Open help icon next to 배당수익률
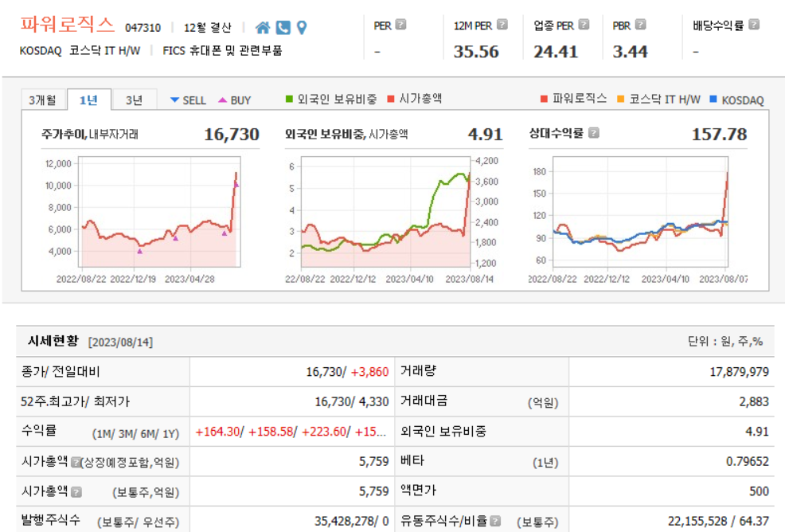 [x=754, y=25]
